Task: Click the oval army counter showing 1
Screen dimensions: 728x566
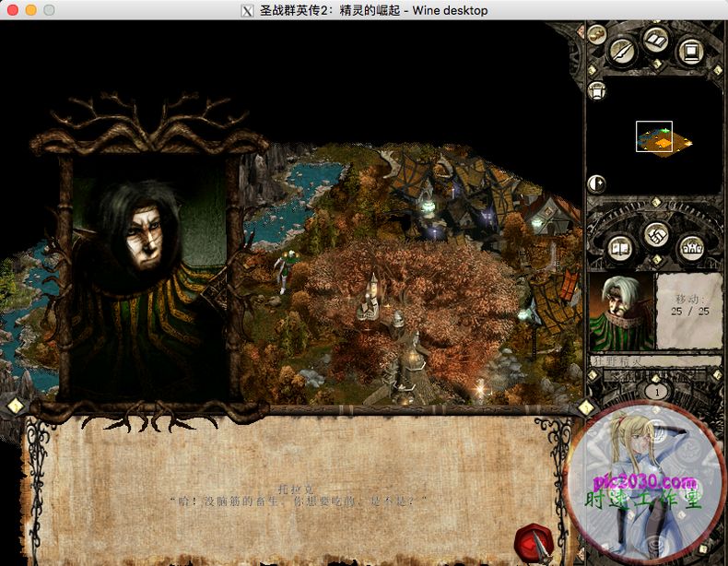Action: 657,392
